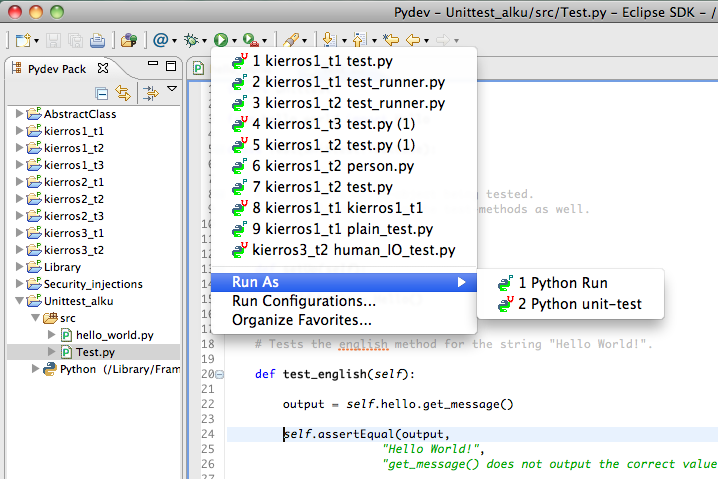Expand the hello_world.py node
This screenshot has height=479, width=718.
52,334
